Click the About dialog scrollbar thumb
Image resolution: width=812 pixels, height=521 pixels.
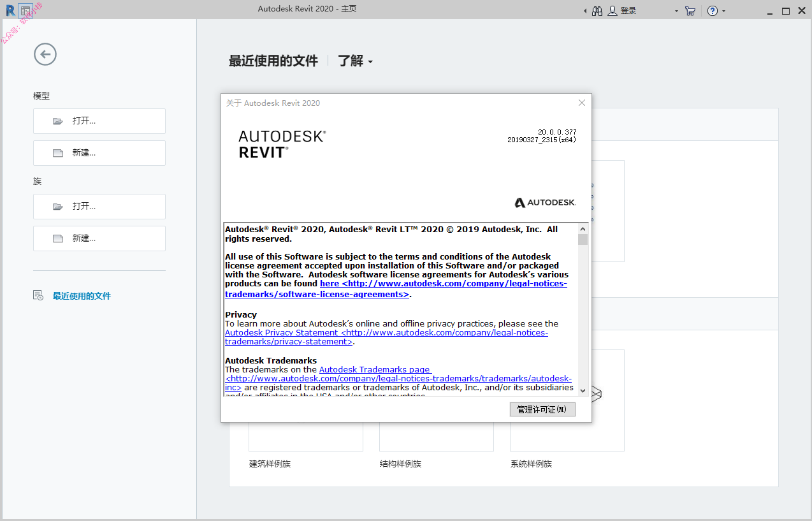[x=583, y=239]
